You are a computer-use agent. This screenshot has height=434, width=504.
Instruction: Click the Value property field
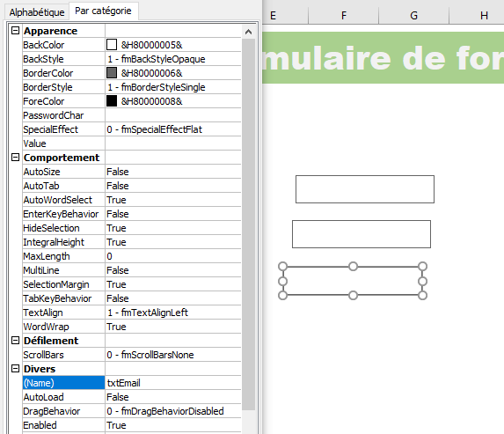[173, 143]
